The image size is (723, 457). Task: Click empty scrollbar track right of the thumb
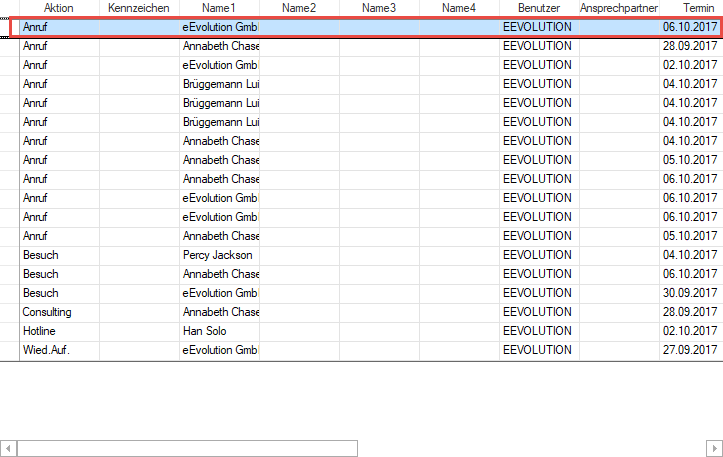coord(530,448)
